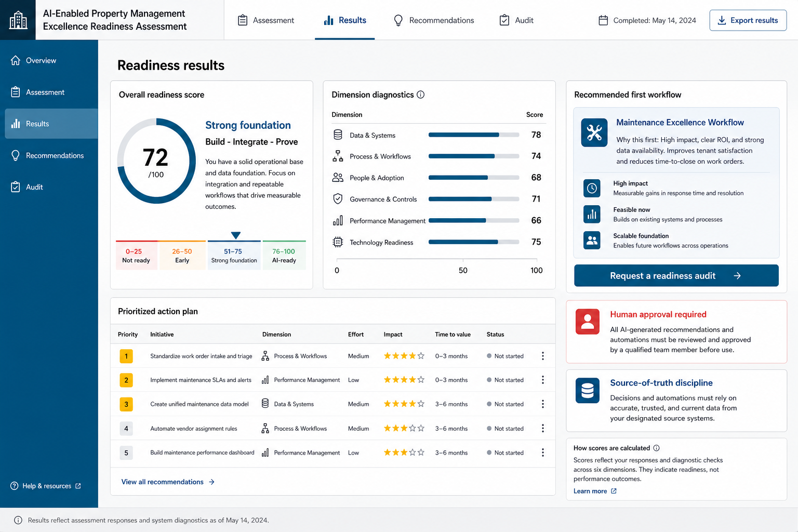Image resolution: width=798 pixels, height=532 pixels.
Task: Click the Audit clipboard-check icon in sidebar
Action: pos(16,187)
